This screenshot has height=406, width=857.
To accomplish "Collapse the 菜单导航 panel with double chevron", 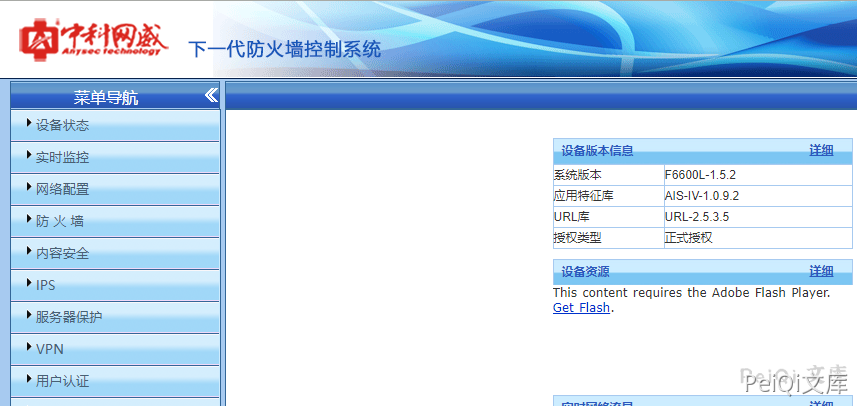I will pos(211,96).
